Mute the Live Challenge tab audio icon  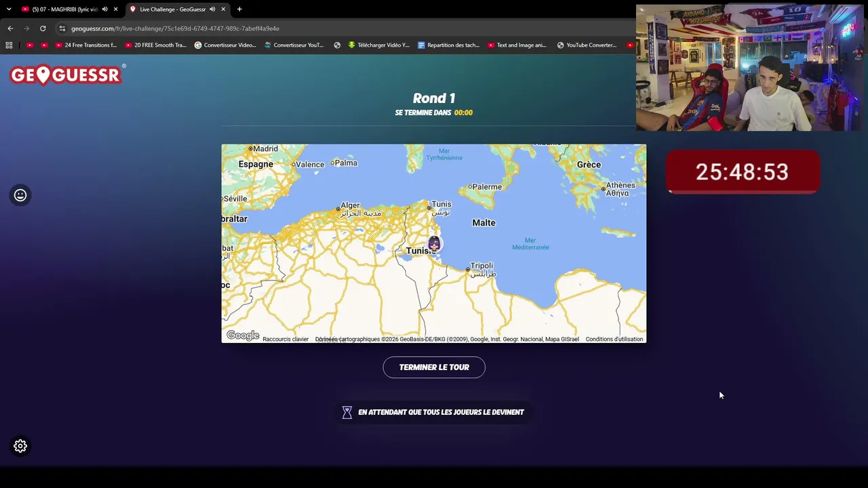(x=212, y=9)
